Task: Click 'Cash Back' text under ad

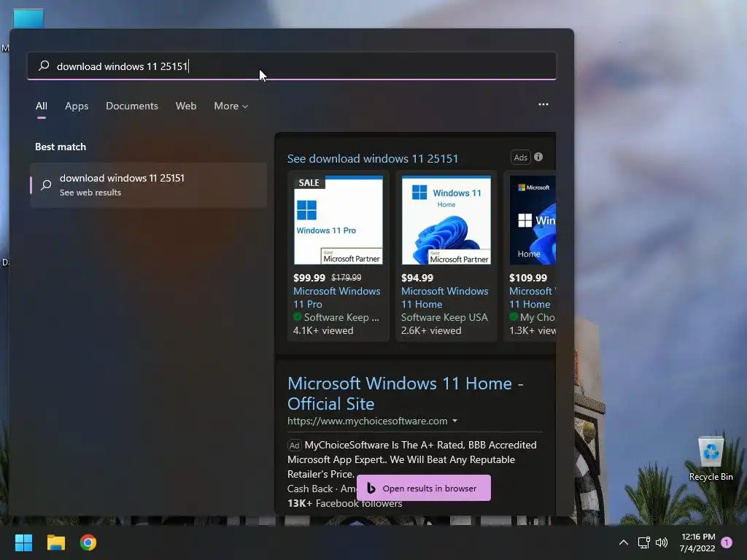Action: 310,489
